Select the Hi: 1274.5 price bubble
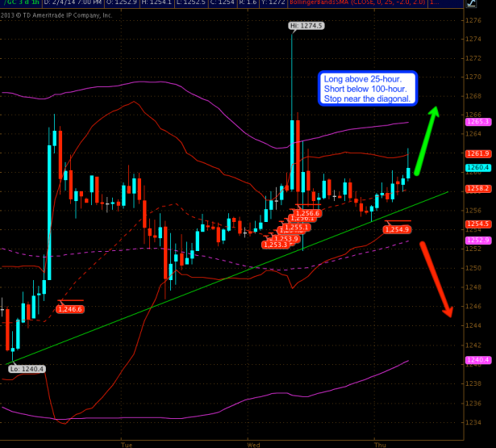The width and height of the screenshot is (496, 448). (306, 27)
